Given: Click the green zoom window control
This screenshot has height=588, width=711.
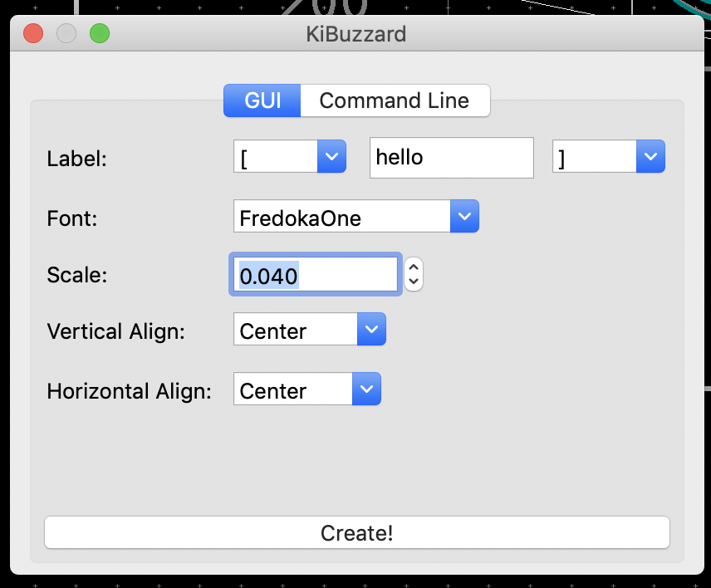Looking at the screenshot, I should [99, 33].
